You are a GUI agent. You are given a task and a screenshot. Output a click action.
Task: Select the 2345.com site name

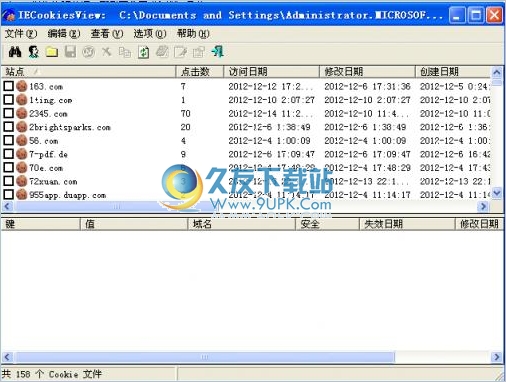pyautogui.click(x=48, y=114)
